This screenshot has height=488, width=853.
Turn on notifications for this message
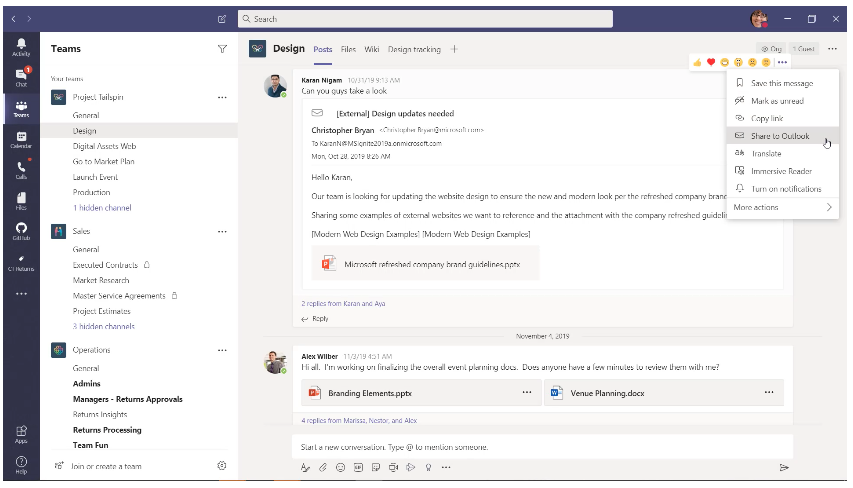782,189
